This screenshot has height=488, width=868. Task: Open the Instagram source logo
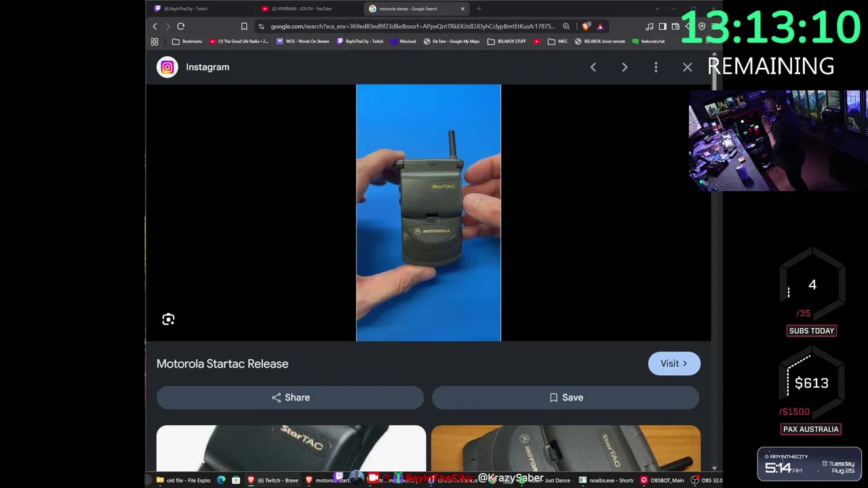click(167, 67)
